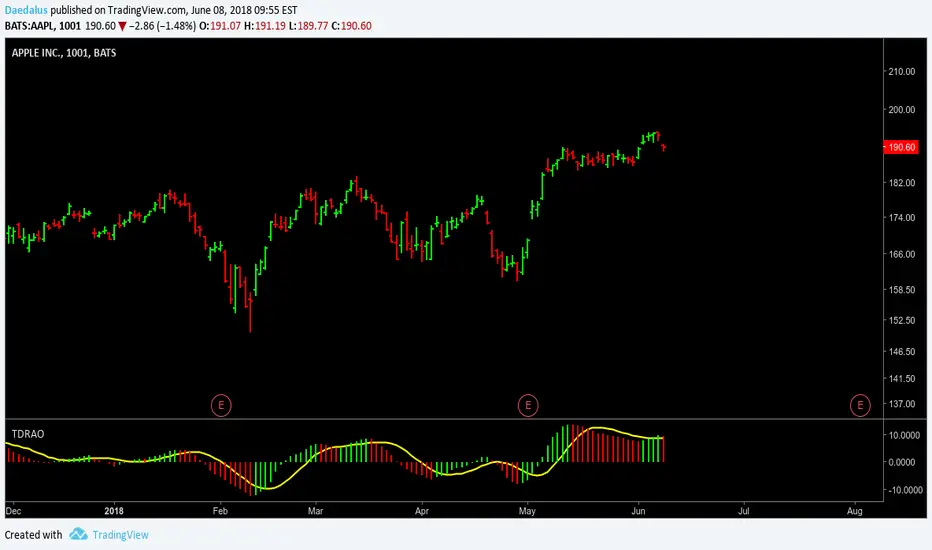Click the TDRAO indicator label
Image resolution: width=932 pixels, height=550 pixels.
coord(28,434)
